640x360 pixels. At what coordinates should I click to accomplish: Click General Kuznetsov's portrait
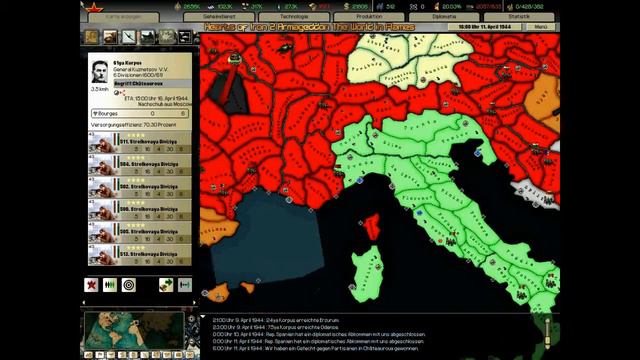click(x=100, y=72)
